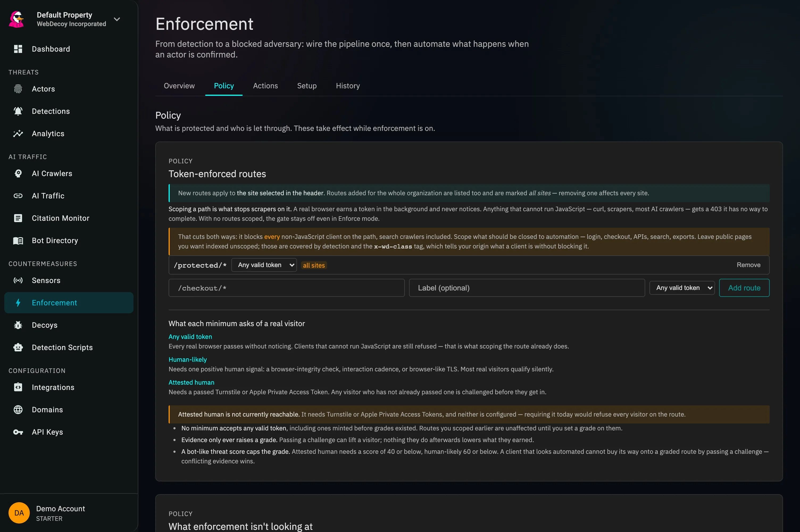Click the Citation Monitor document icon
Screen dimensions: 800x532
[x=18, y=218]
